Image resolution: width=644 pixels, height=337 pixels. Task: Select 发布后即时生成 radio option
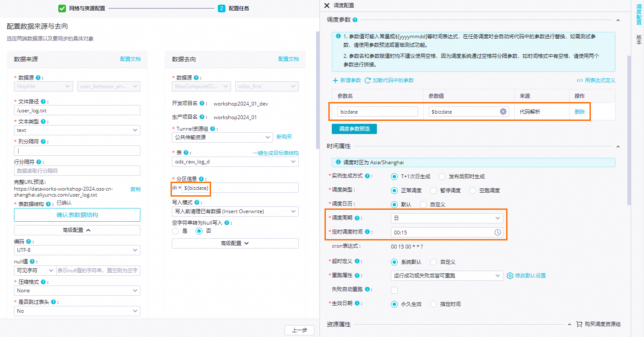[442, 176]
